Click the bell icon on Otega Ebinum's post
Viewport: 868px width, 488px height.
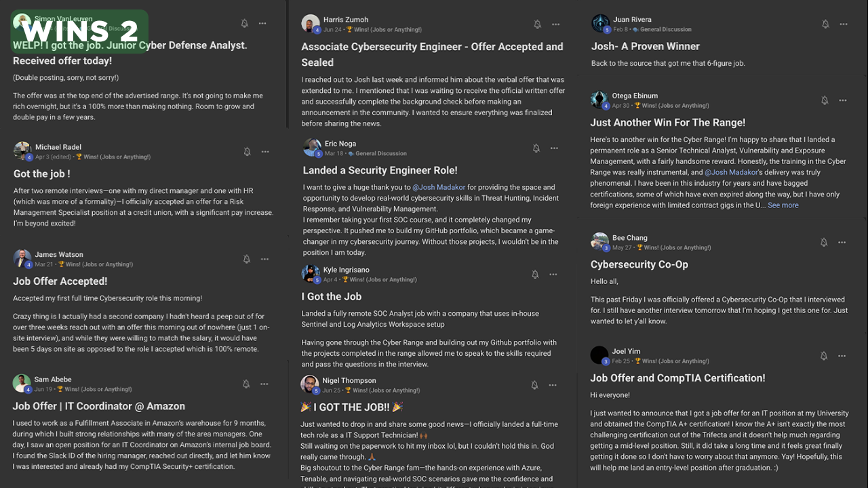825,100
